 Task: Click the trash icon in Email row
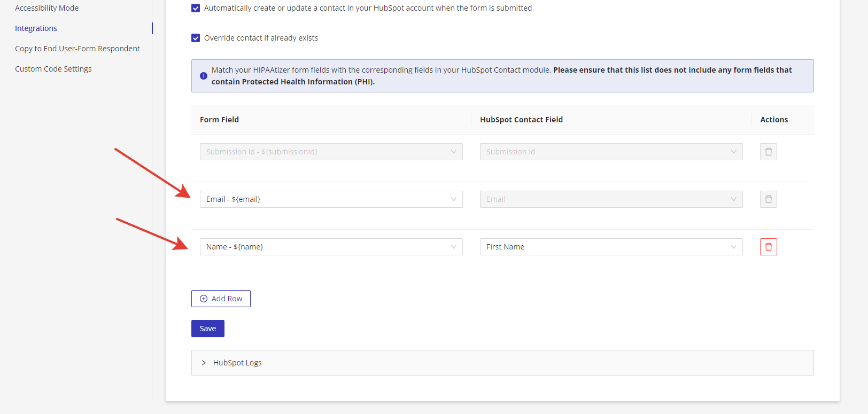pos(768,199)
